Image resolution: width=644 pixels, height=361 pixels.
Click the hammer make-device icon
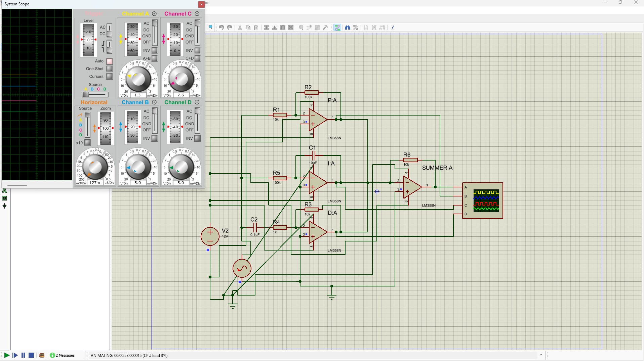tap(325, 28)
